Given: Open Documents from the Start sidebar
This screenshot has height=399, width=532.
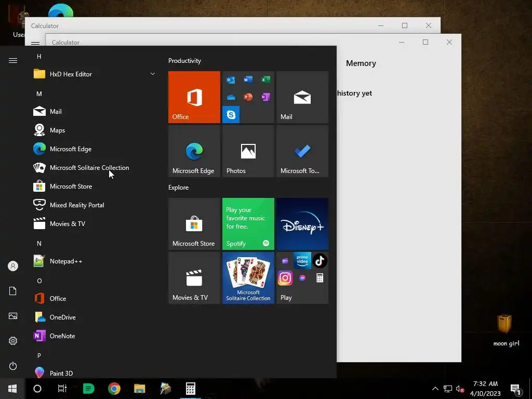Looking at the screenshot, I should [13, 291].
